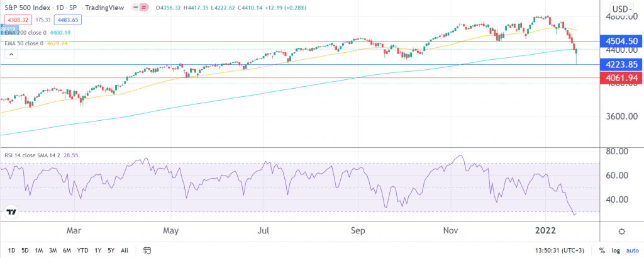The image size is (644, 258).
Task: Select the EMA 50 close indicator legend
Action: coord(23,43)
